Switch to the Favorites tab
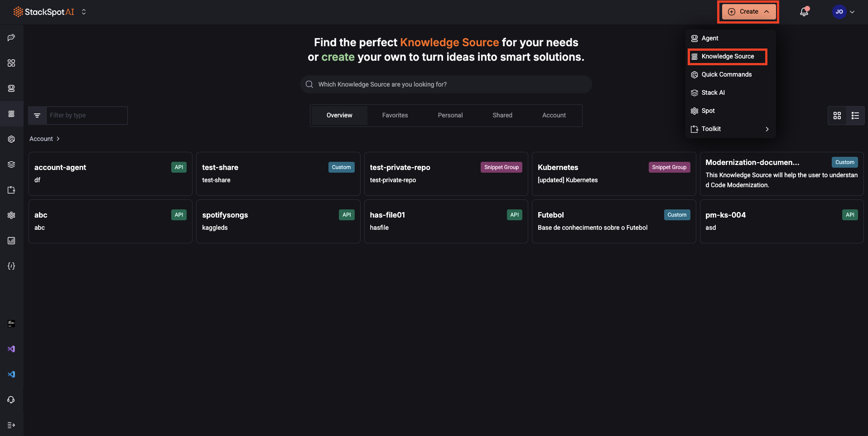868x436 pixels. [x=395, y=115]
